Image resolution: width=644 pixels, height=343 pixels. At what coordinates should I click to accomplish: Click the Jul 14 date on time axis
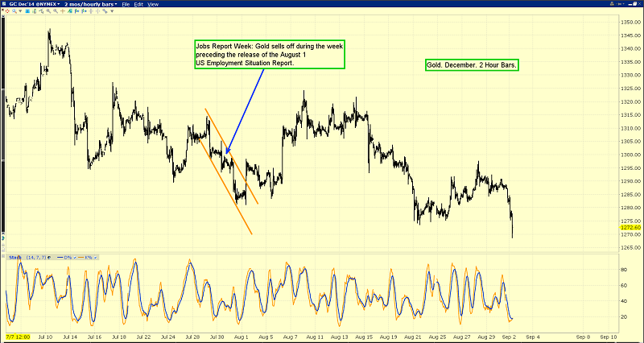pos(72,337)
